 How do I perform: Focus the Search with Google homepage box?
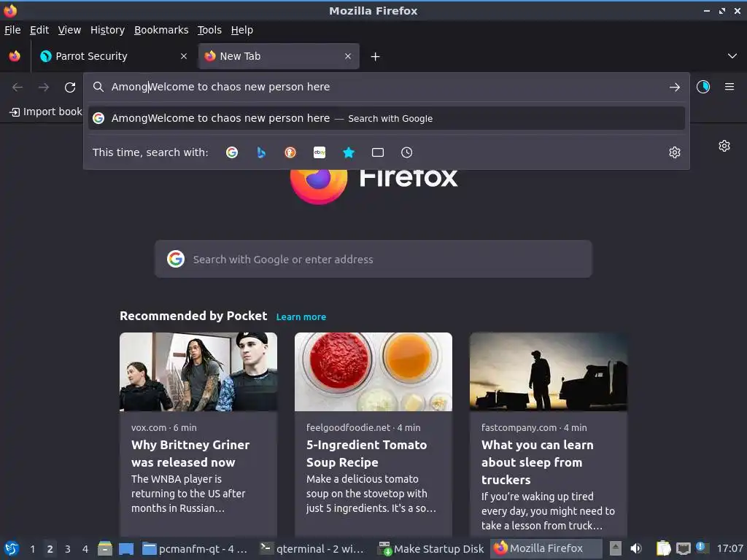coord(373,259)
